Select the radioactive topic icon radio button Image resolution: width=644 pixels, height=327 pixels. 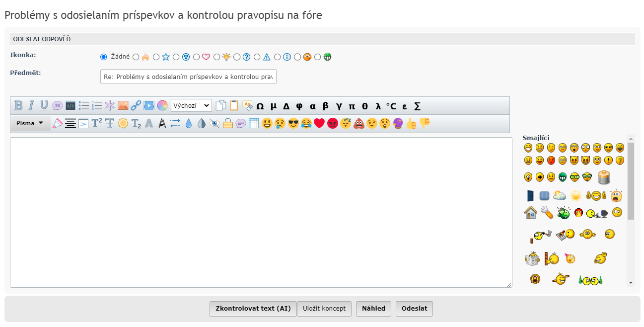coord(176,57)
